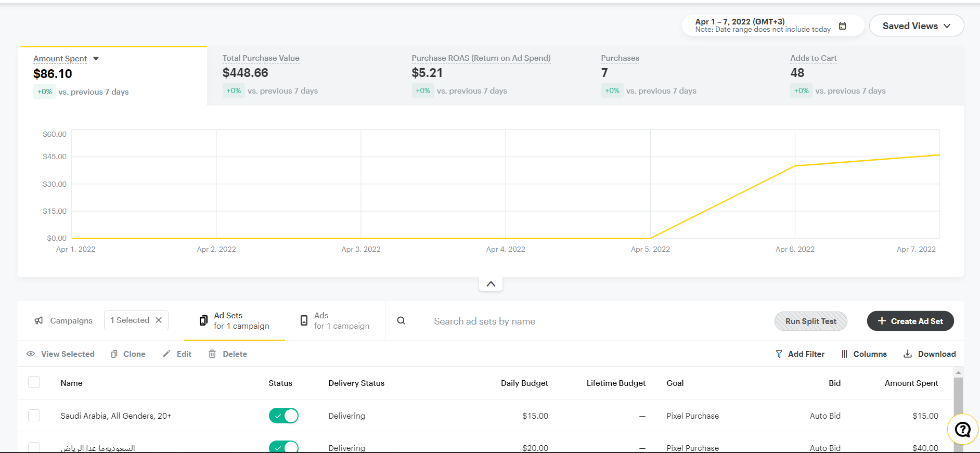Switch to the Ads tab
980x453 pixels.
click(x=335, y=321)
